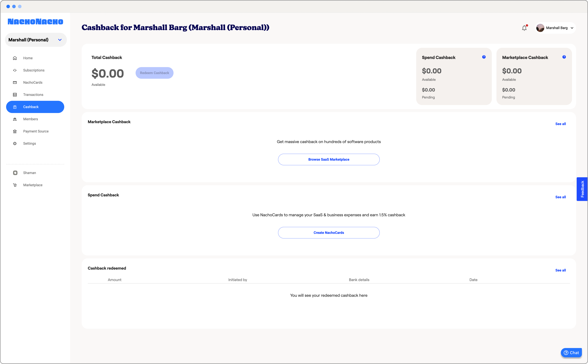Click 'You will see your redeemed cashback here'
Screen dimensions: 588x364
click(x=329, y=295)
